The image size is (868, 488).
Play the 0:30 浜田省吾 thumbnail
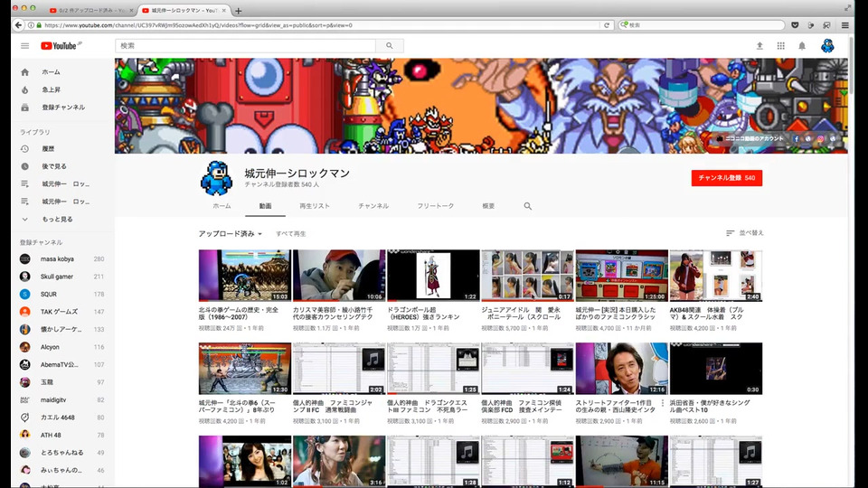coord(716,369)
